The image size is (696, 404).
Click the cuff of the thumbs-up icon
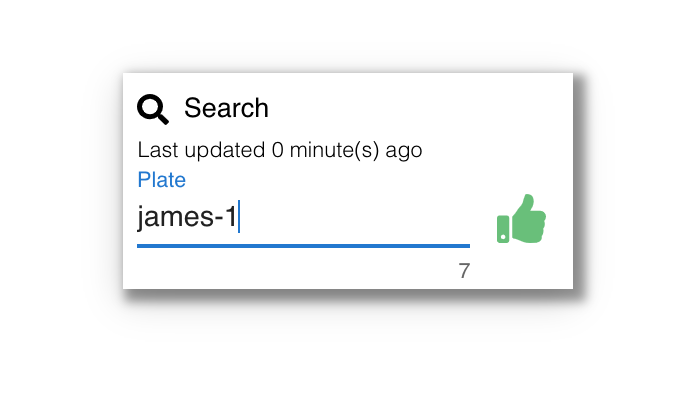click(503, 229)
